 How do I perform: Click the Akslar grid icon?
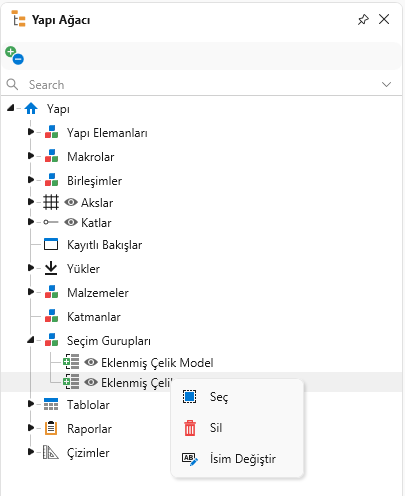click(51, 202)
